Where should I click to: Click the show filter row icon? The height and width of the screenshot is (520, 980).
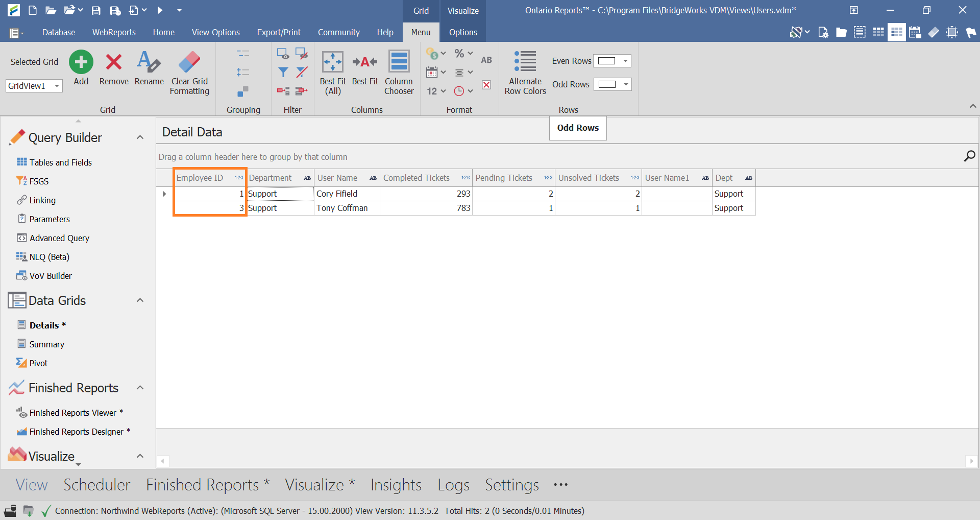click(x=283, y=54)
